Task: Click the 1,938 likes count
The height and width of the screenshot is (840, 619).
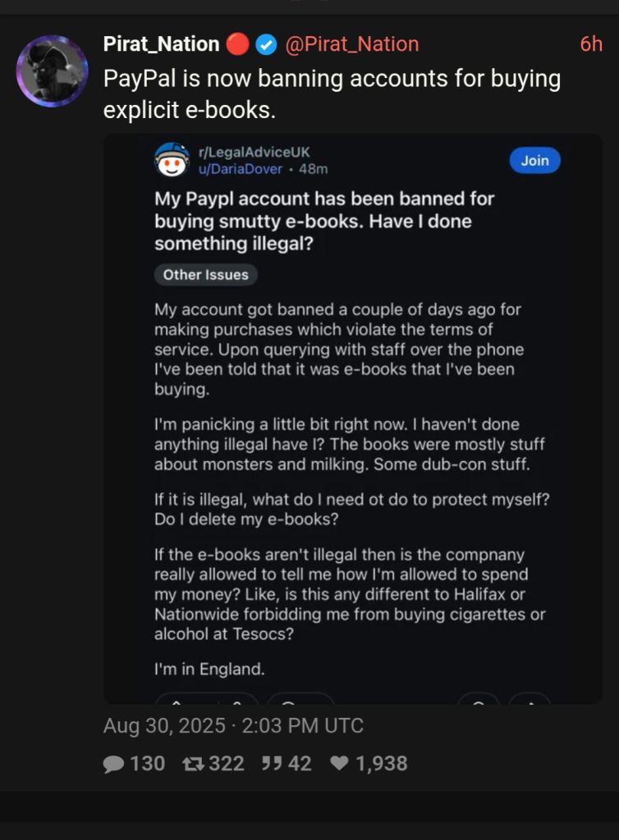Action: click(x=382, y=764)
